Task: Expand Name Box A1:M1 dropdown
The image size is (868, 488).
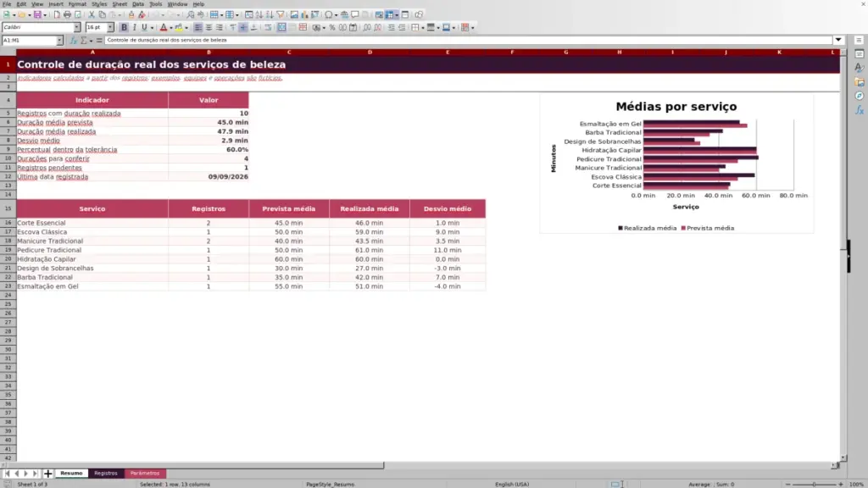Action: pos(60,41)
